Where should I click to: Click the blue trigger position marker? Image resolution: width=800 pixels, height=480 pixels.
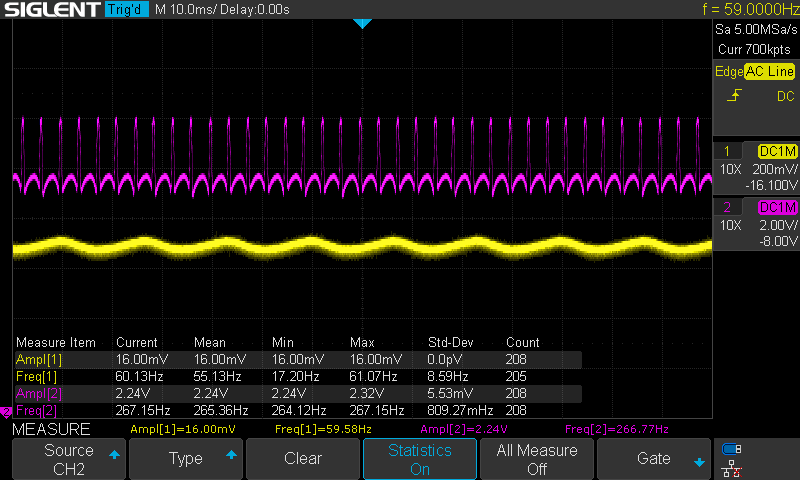(x=362, y=23)
